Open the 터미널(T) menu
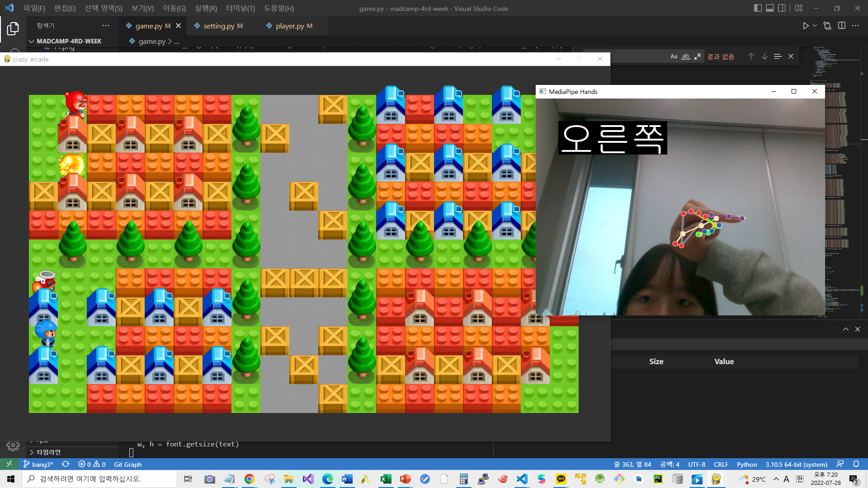 240,8
